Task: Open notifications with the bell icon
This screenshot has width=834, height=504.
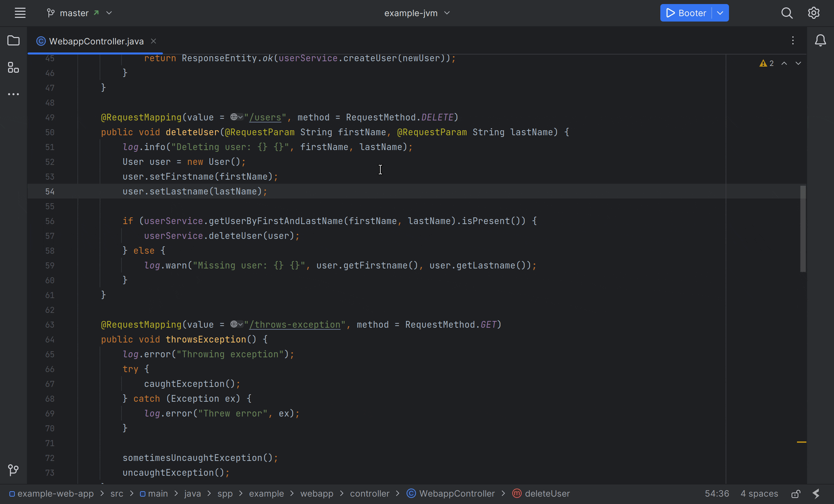Action: click(x=821, y=40)
